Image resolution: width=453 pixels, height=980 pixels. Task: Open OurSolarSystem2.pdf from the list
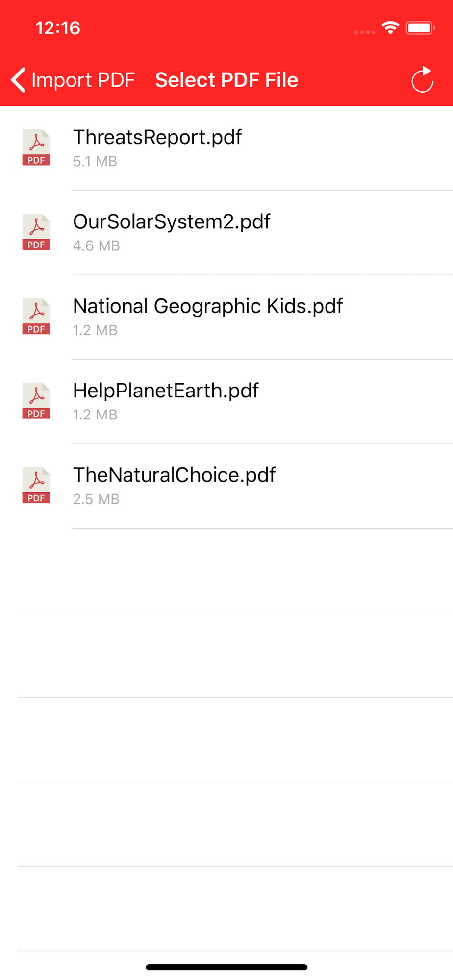[x=172, y=221]
